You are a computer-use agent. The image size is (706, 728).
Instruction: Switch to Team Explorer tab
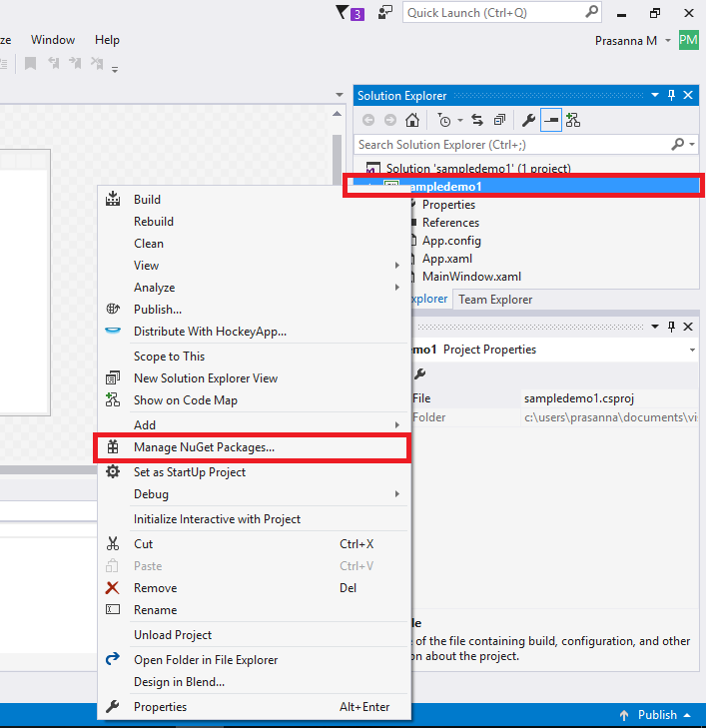coord(495,300)
